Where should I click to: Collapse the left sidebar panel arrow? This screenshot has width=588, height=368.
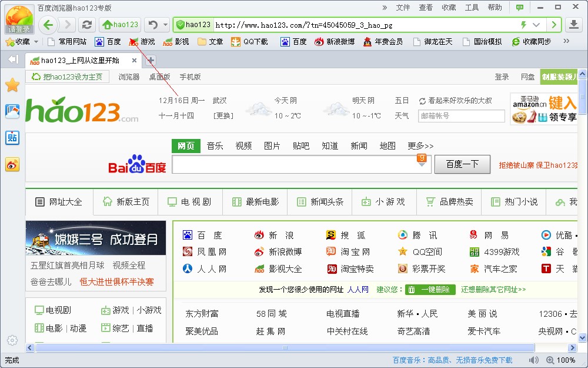coord(13,59)
